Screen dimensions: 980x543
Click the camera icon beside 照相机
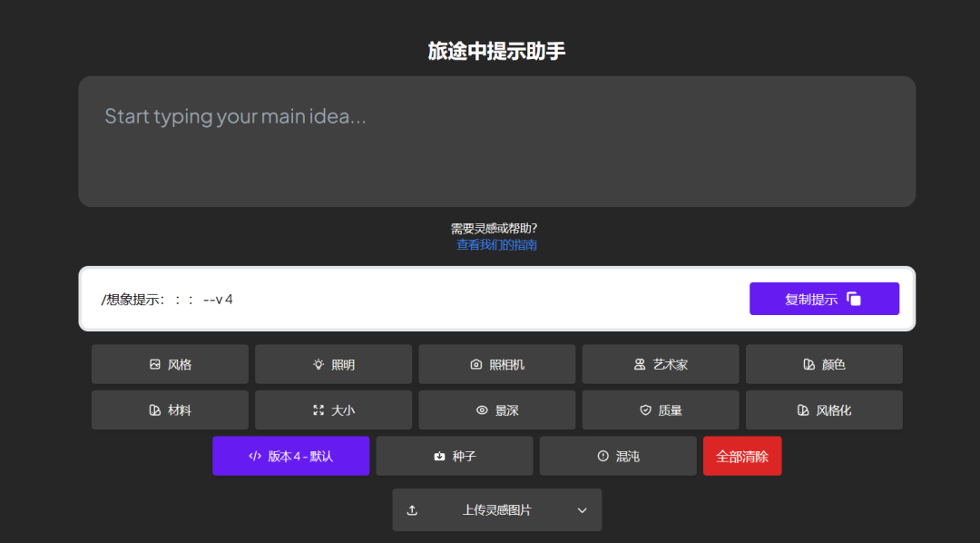point(476,364)
